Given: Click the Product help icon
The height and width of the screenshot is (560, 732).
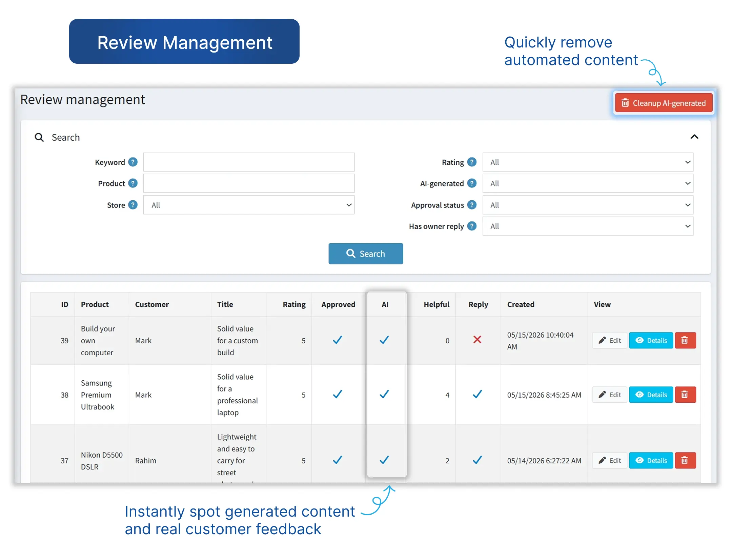Looking at the screenshot, I should point(133,183).
